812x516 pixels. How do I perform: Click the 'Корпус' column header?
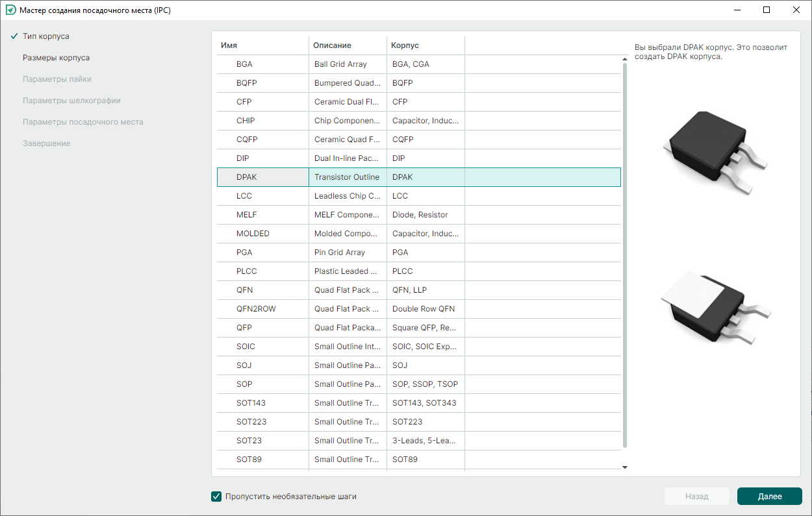[x=425, y=45]
